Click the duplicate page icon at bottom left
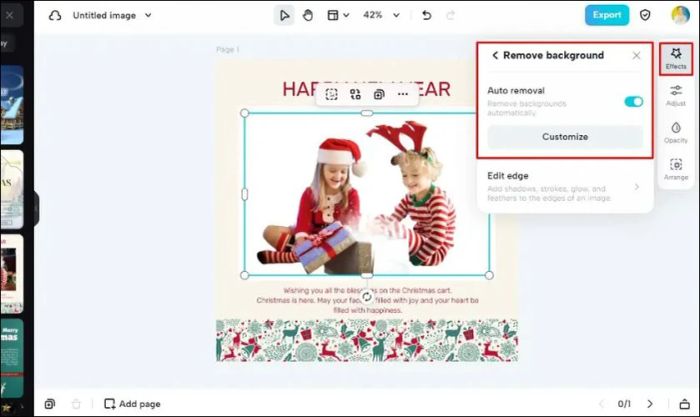 click(50, 404)
